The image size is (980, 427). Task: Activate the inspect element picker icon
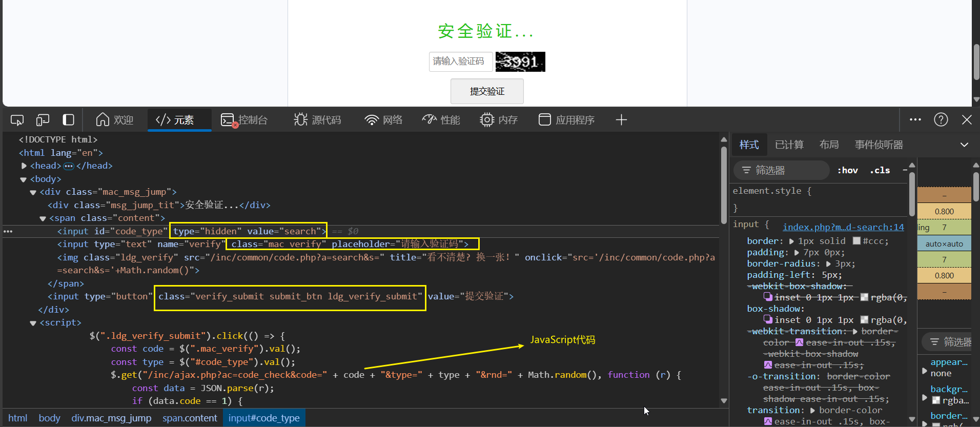pyautogui.click(x=17, y=120)
